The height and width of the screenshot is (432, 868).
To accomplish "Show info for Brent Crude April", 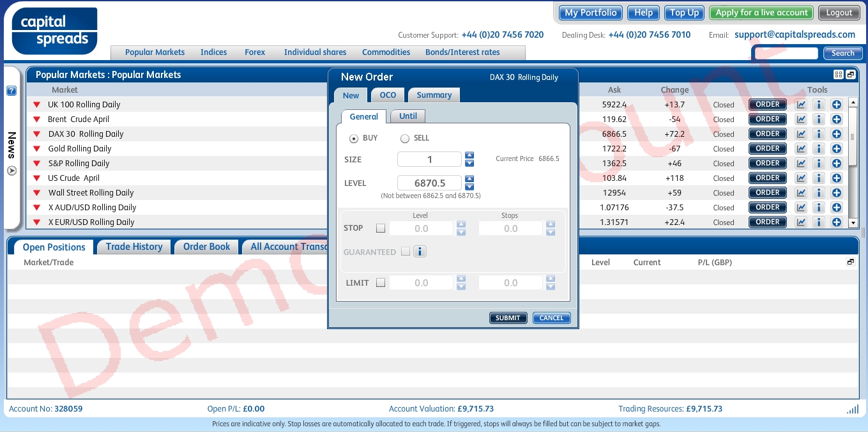I will coord(818,119).
